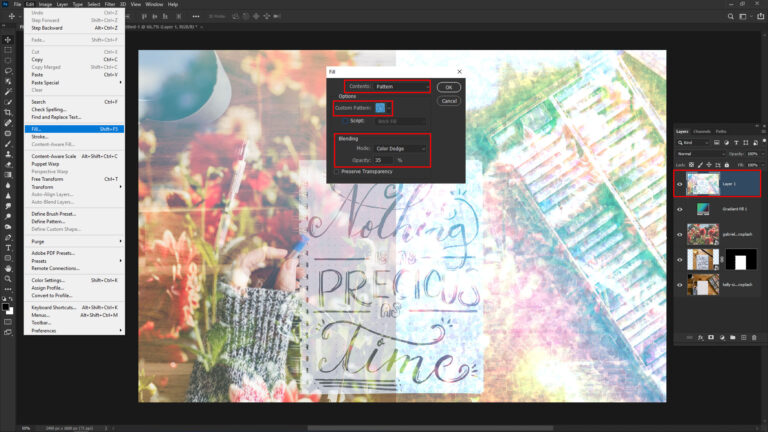Viewport: 768px width, 432px height.
Task: Enable Preserve Transparency checkbox
Action: (336, 172)
